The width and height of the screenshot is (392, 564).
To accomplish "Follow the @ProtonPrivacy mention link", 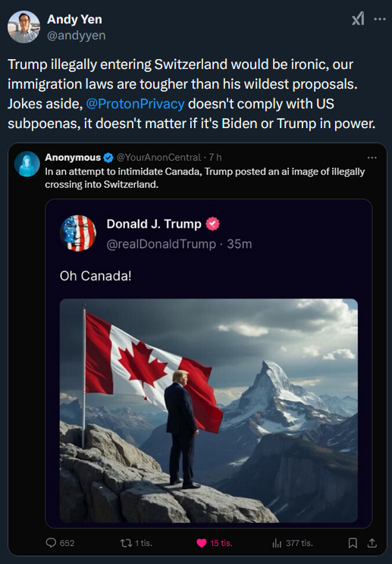I will [135, 104].
